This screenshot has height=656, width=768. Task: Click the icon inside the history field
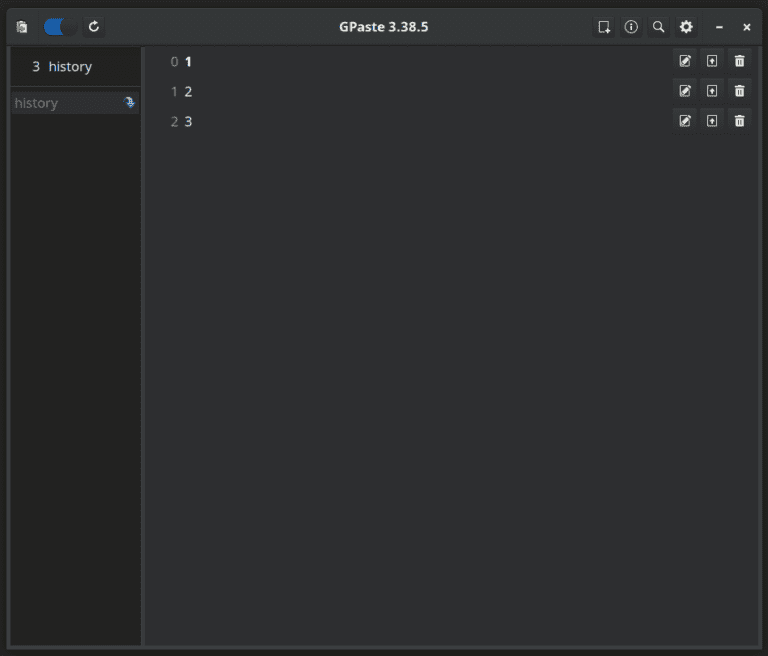pos(129,102)
